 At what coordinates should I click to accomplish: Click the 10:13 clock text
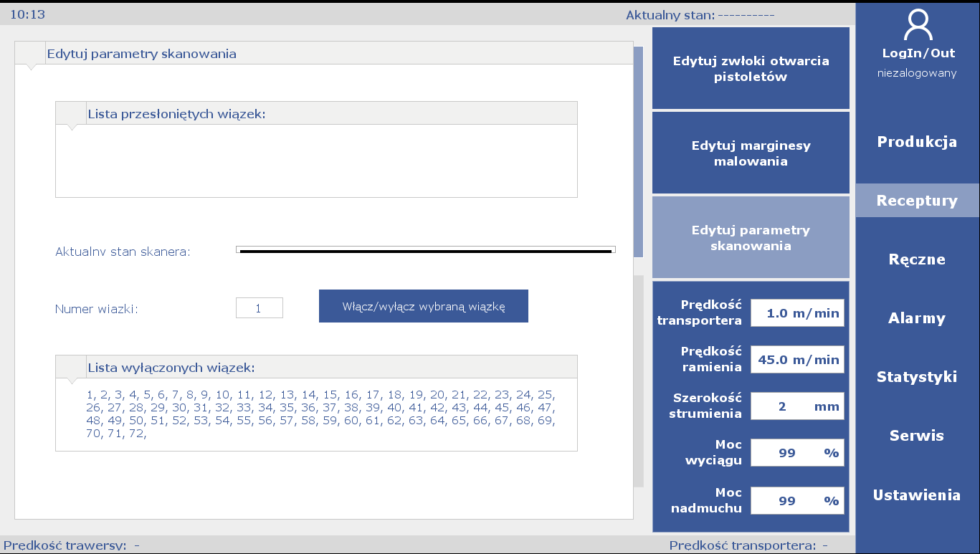click(x=27, y=14)
